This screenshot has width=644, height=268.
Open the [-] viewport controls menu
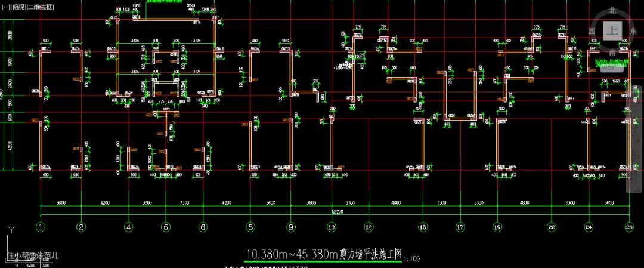(x=5, y=7)
